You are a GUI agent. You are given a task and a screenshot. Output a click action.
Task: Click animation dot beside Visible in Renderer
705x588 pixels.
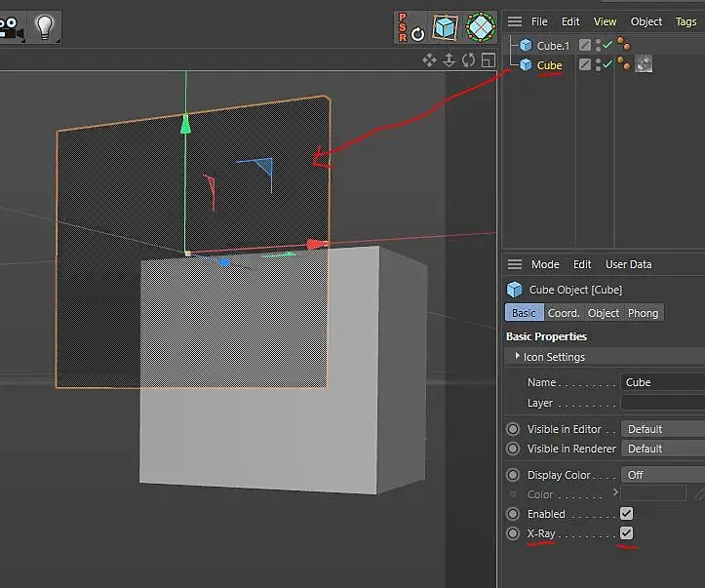pyautogui.click(x=513, y=449)
